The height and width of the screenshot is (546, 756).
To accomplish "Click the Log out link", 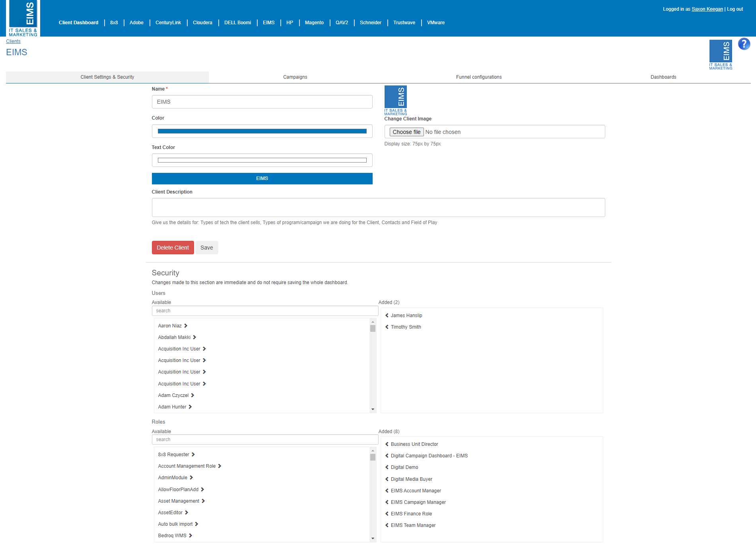I will [735, 9].
